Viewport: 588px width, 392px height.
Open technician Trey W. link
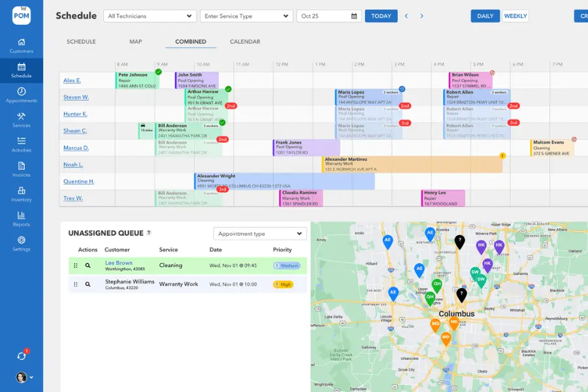point(73,199)
